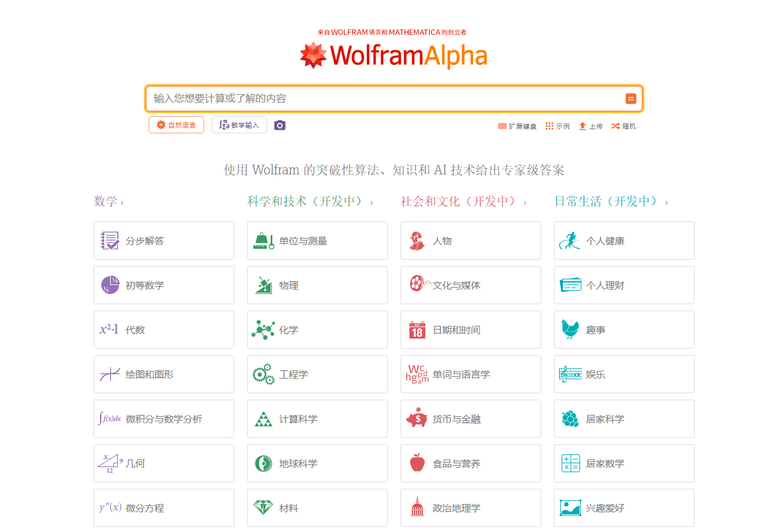Open 化学 molecule icon
Viewport: 780px width, 532px height.
point(263,330)
